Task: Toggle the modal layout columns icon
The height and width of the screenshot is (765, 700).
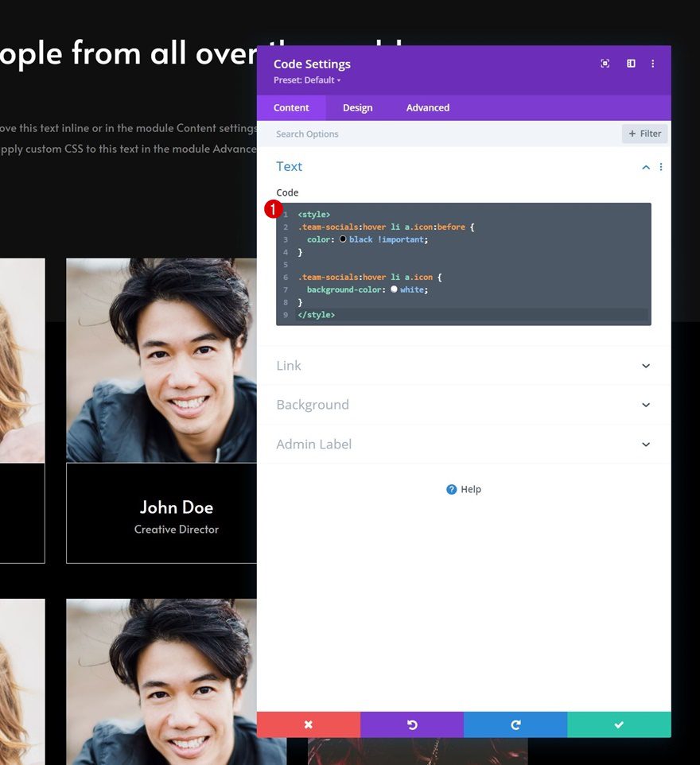Action: 630,64
